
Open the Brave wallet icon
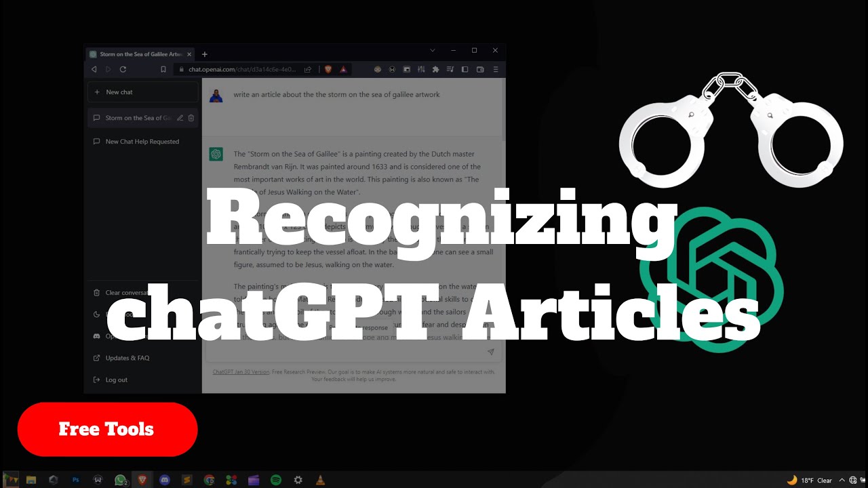[x=480, y=69]
